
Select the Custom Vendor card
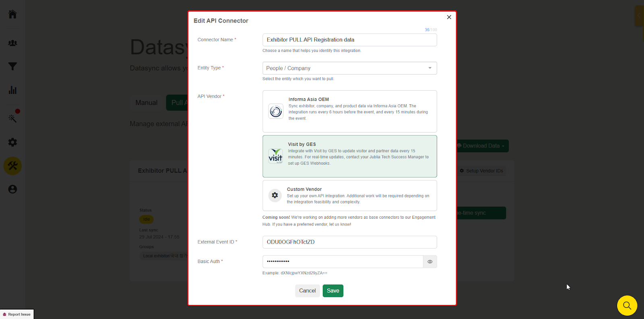(x=349, y=195)
